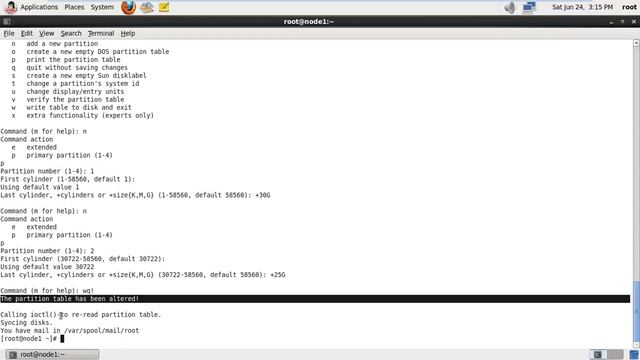Click the terminal window menu icon

(7, 22)
